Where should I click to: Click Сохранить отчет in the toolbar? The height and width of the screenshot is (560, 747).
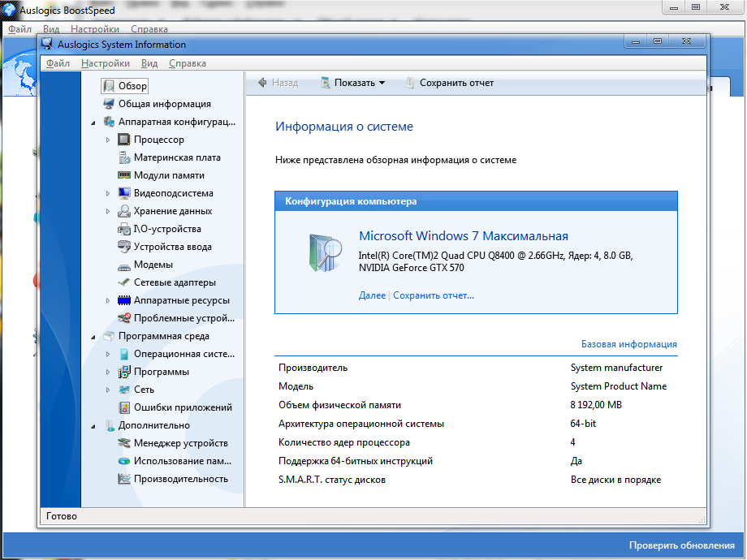[x=450, y=83]
